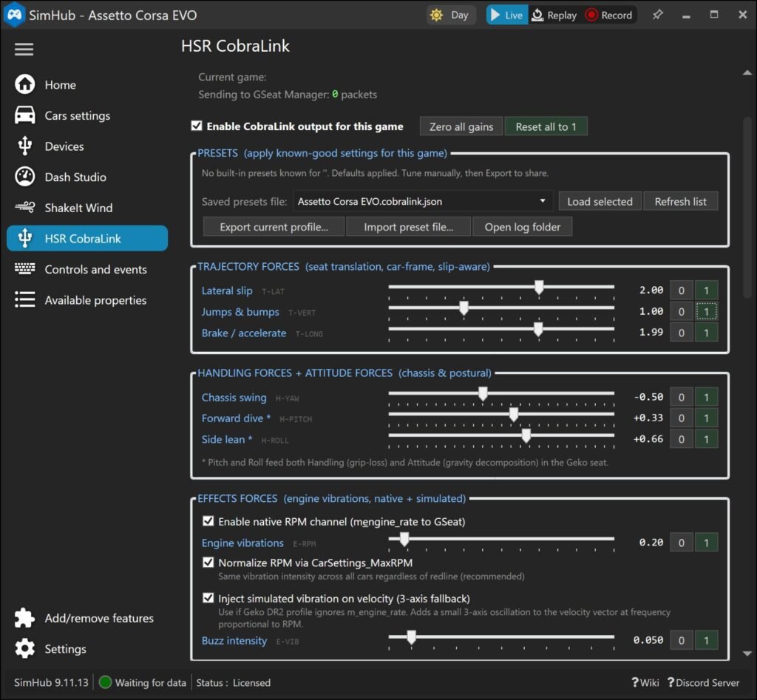This screenshot has height=700, width=757.
Task: Click the ShakeIt Wind icon
Action: pos(24,208)
